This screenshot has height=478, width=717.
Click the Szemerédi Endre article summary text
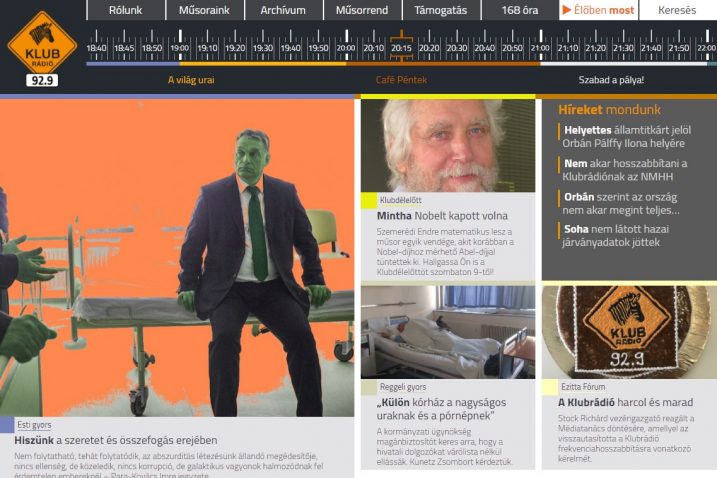(x=445, y=252)
